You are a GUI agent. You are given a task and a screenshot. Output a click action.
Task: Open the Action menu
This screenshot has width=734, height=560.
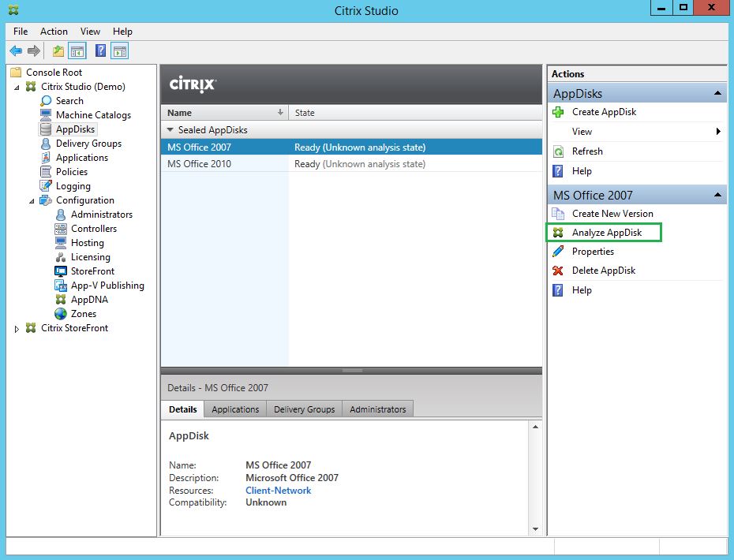[x=54, y=32]
